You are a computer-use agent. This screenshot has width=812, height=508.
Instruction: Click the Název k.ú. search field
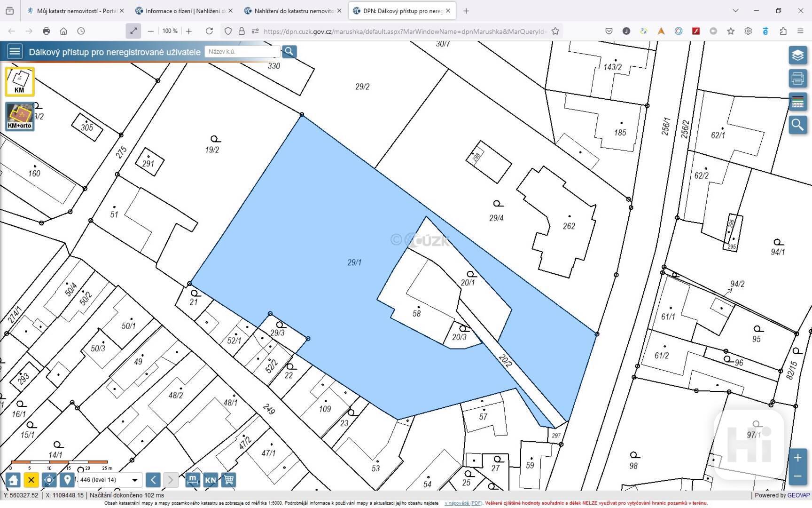242,51
